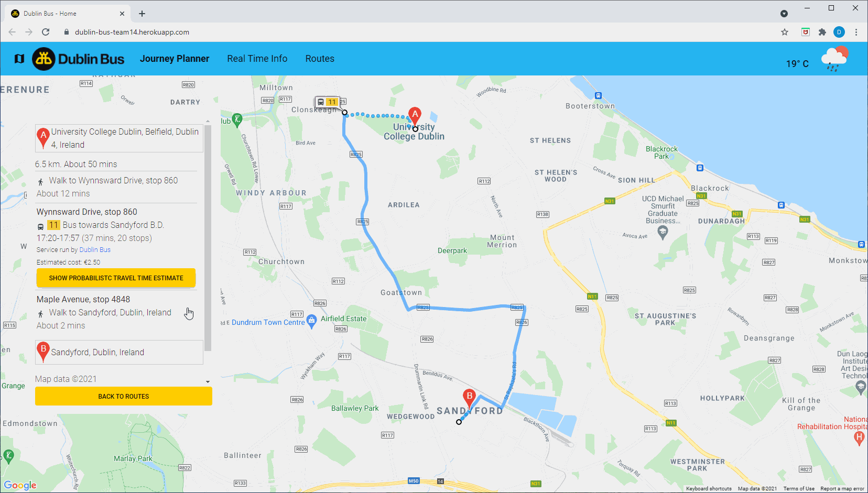
Task: Click the Blackrock train station icon
Action: (x=700, y=168)
